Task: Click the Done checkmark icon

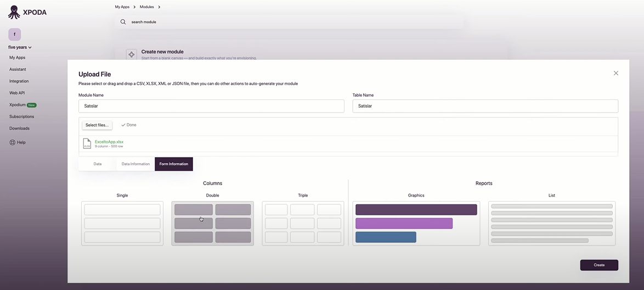Action: (x=123, y=125)
